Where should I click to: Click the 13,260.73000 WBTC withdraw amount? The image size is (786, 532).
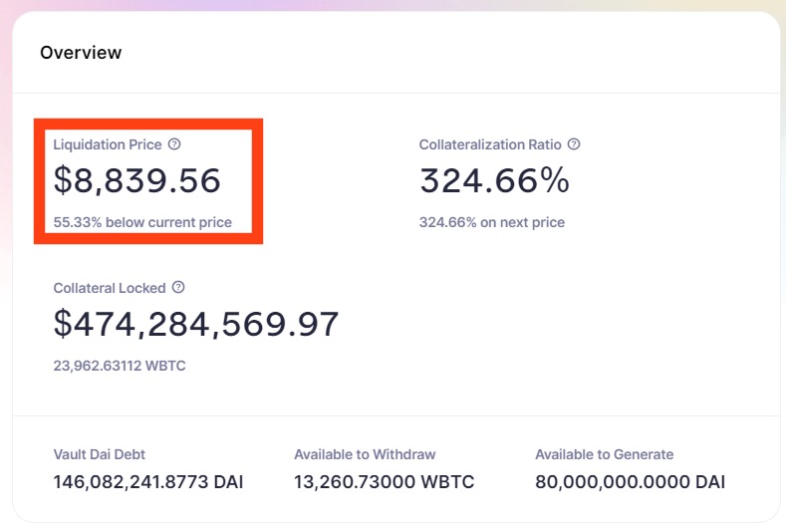[384, 483]
